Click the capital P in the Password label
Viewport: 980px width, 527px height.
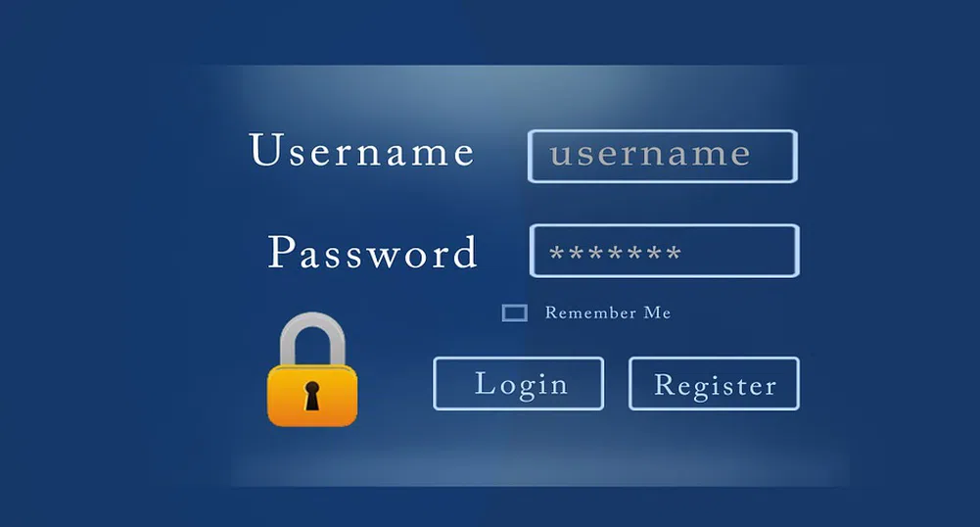[x=281, y=252]
